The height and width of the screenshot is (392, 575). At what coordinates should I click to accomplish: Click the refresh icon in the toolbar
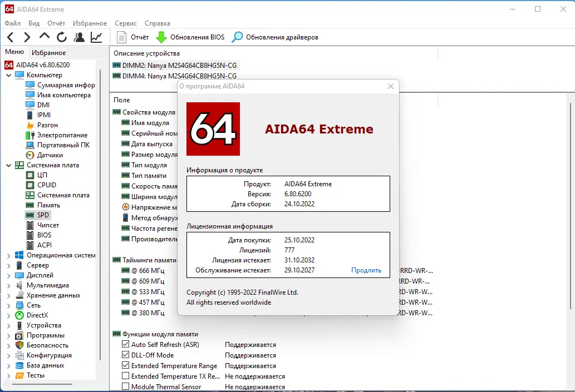61,37
